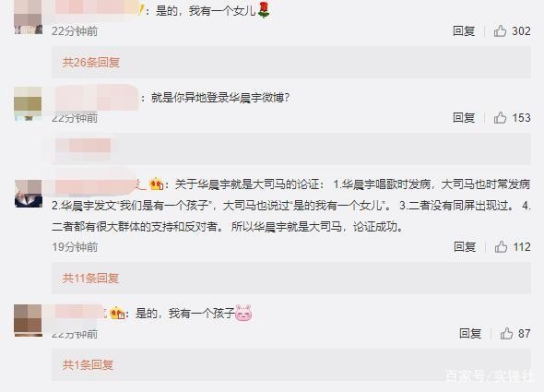
Task: Like the comment with 302 likes
Action: (500, 31)
